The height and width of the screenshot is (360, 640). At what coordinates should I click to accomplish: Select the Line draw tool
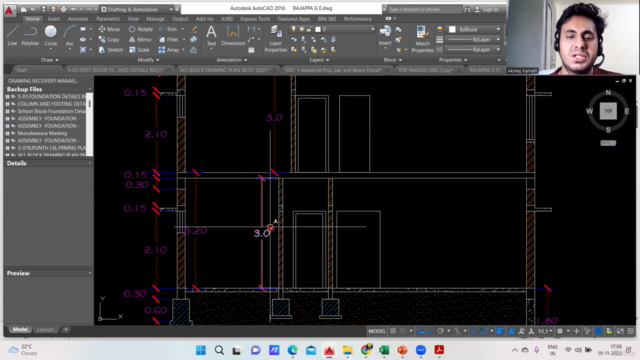pyautogui.click(x=12, y=35)
